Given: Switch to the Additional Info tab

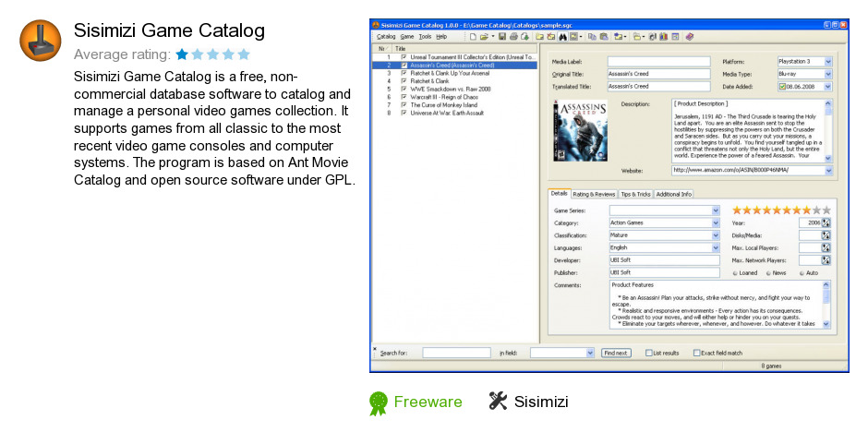Looking at the screenshot, I should (x=674, y=195).
